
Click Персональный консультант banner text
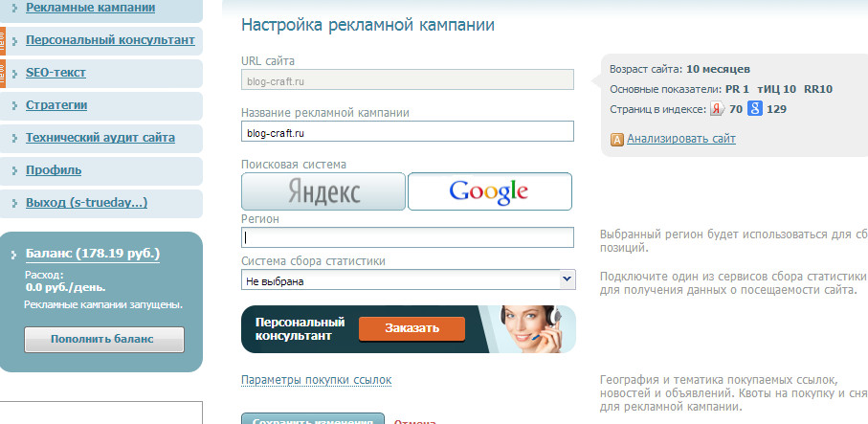click(x=300, y=329)
